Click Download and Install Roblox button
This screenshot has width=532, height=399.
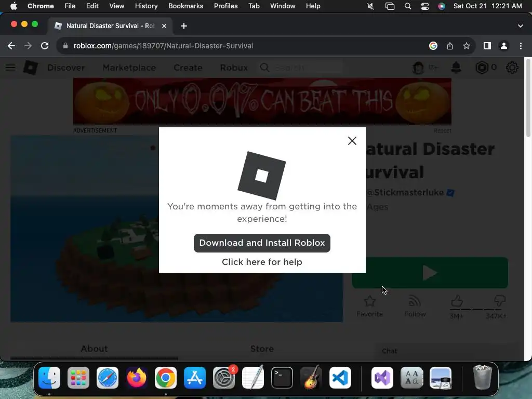[262, 243]
